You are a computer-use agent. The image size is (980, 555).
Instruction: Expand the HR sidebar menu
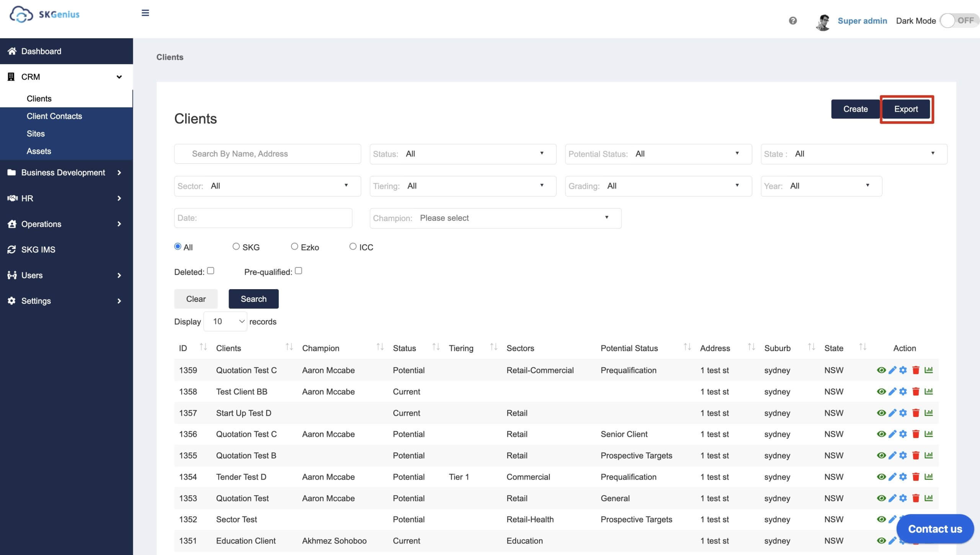pyautogui.click(x=66, y=198)
